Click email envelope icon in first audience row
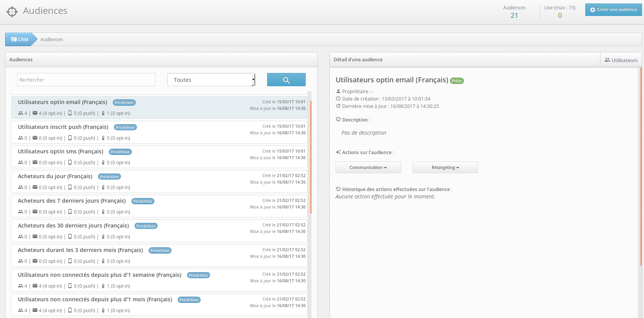Image resolution: width=644 pixels, height=318 pixels. [35, 113]
